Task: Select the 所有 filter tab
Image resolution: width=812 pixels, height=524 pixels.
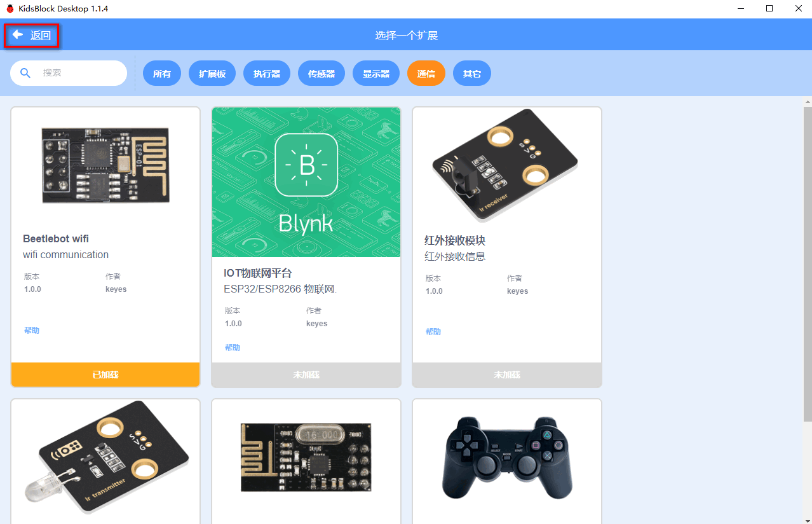Action: [x=162, y=74]
